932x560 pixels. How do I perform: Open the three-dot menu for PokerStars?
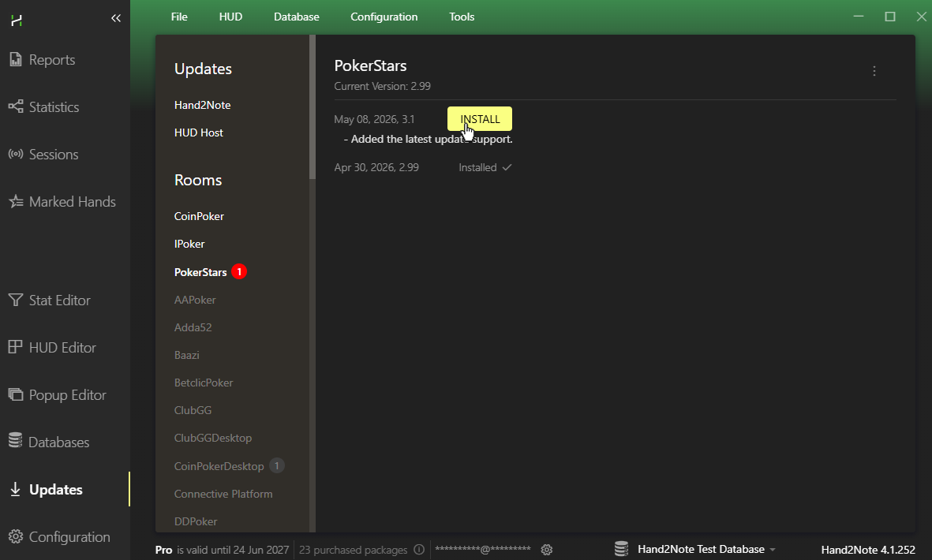[874, 71]
